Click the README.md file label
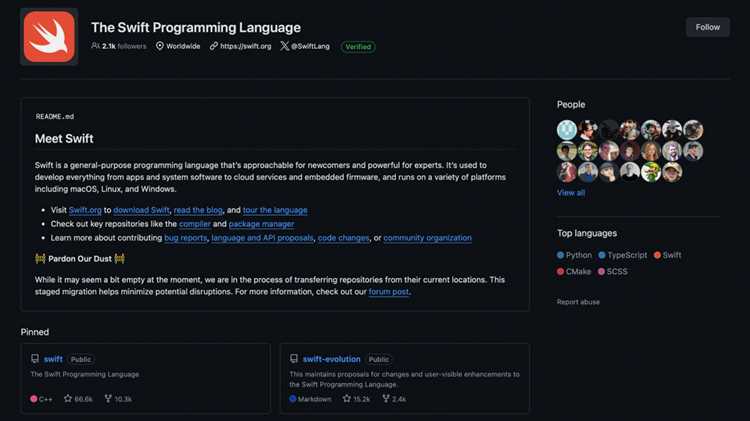 pos(55,116)
